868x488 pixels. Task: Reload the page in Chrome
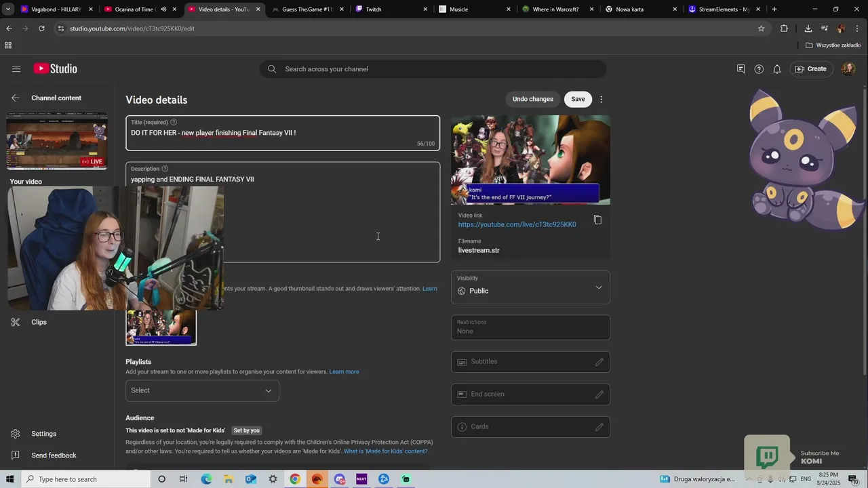(x=41, y=28)
